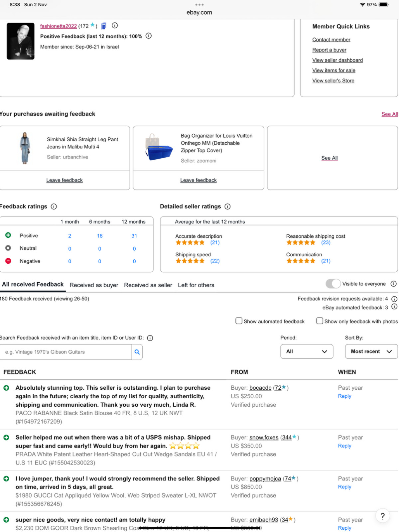Expand the Period dropdown set to All
The height and width of the screenshot is (532, 399).
coord(307,351)
